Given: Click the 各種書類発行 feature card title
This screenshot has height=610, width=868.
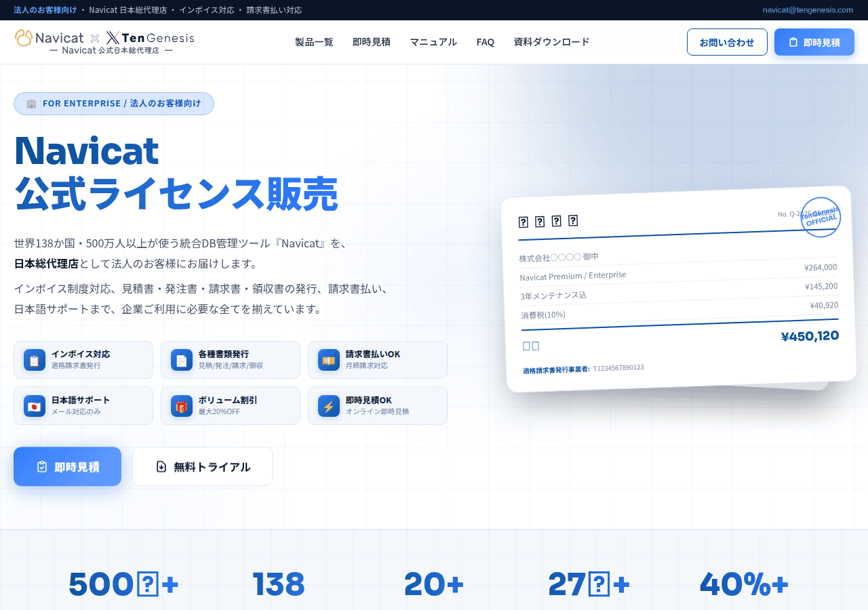Looking at the screenshot, I should pyautogui.click(x=224, y=354).
